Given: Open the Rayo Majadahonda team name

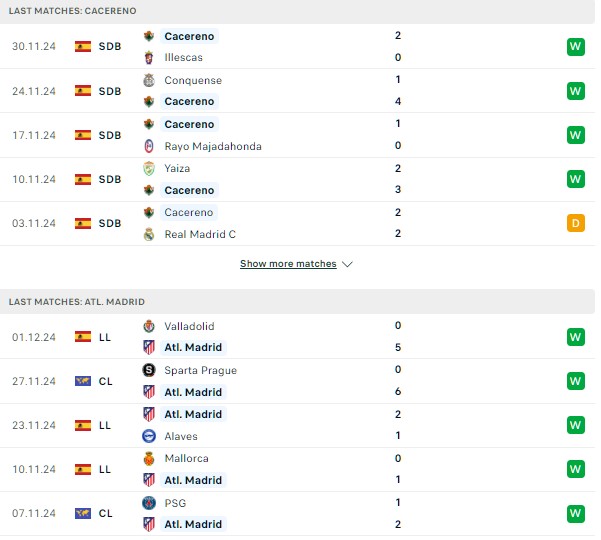Looking at the screenshot, I should click(x=213, y=146).
